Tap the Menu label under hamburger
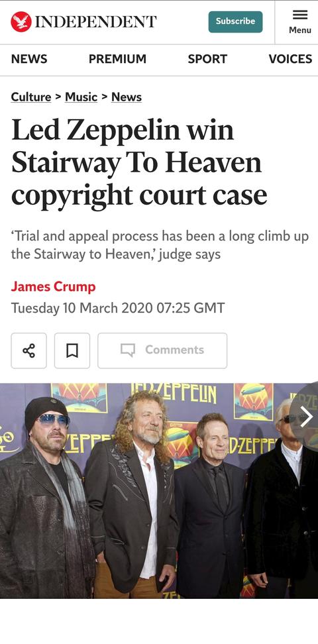Viewport: 318px width, 644px height. (300, 30)
